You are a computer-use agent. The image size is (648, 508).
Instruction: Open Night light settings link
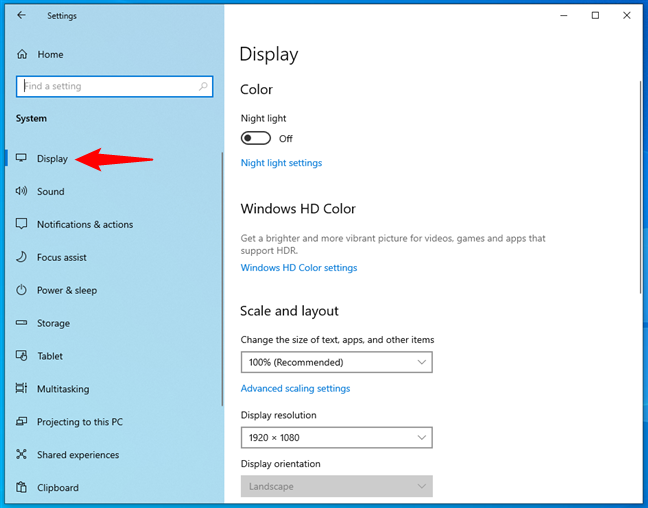(281, 163)
